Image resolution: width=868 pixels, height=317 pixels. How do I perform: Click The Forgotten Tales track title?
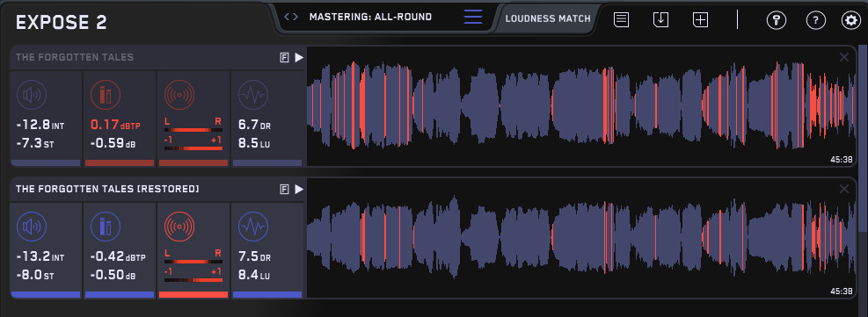(74, 57)
